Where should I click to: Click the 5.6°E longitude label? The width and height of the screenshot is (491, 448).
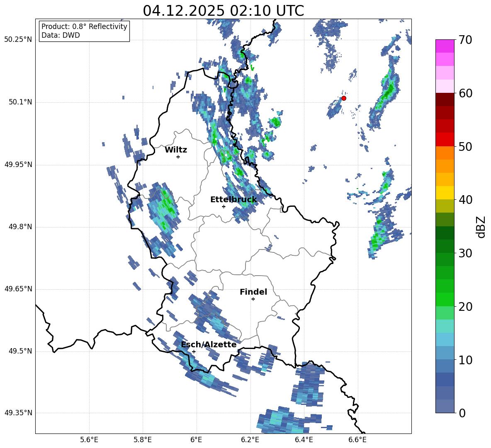[89, 440]
